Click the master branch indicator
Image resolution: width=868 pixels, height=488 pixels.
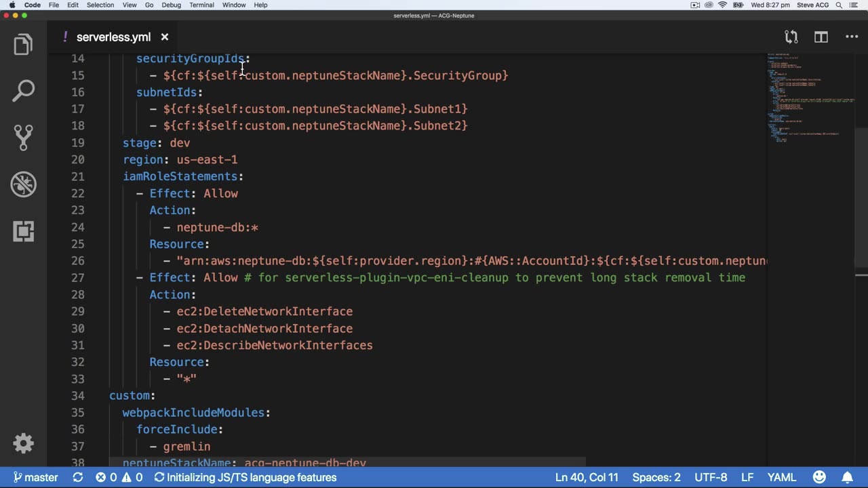[x=35, y=477]
